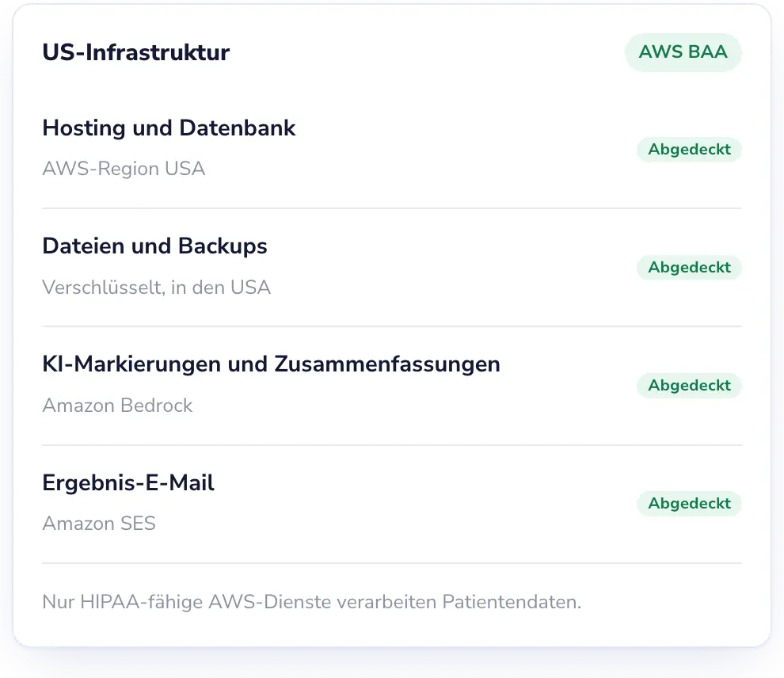The image size is (784, 678).
Task: Click the Amazon Bedrock subtitle
Action: (117, 405)
